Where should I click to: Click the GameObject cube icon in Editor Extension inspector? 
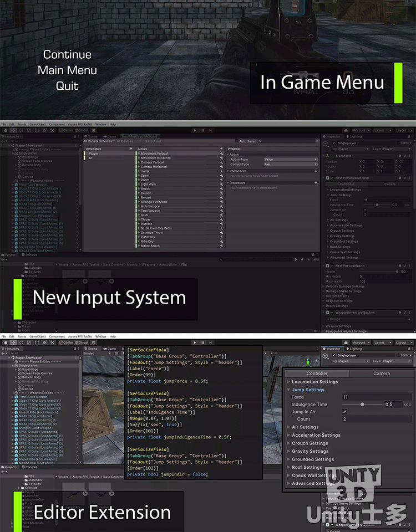pos(326,356)
